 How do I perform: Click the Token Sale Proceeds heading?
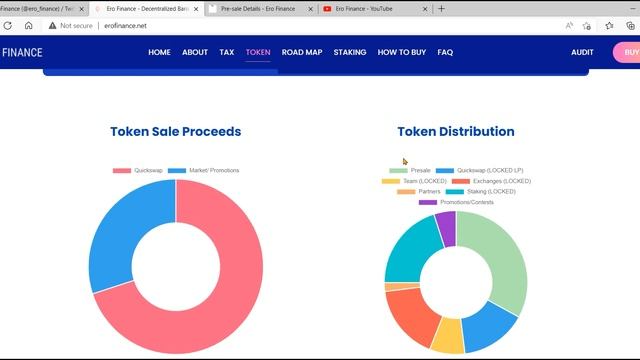(x=176, y=131)
